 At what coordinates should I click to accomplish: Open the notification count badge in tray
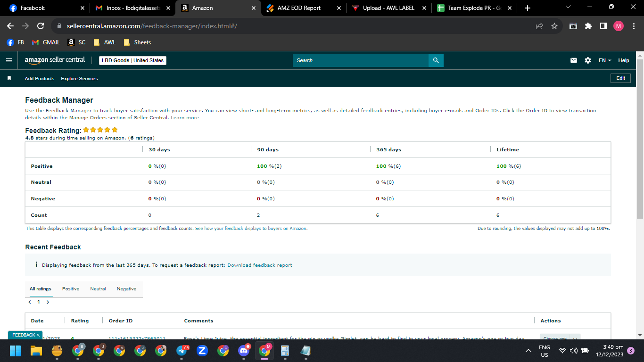(x=631, y=351)
